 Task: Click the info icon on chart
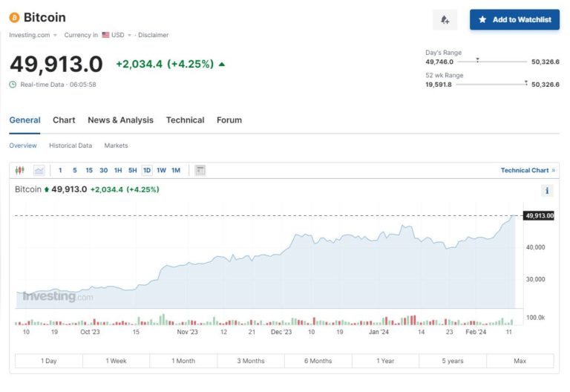548,191
